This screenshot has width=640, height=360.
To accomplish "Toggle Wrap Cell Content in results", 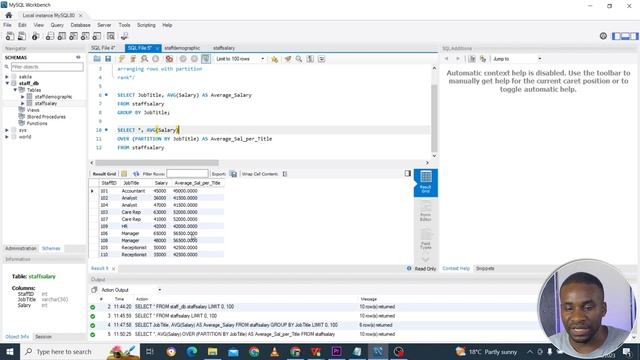I will pyautogui.click(x=285, y=174).
